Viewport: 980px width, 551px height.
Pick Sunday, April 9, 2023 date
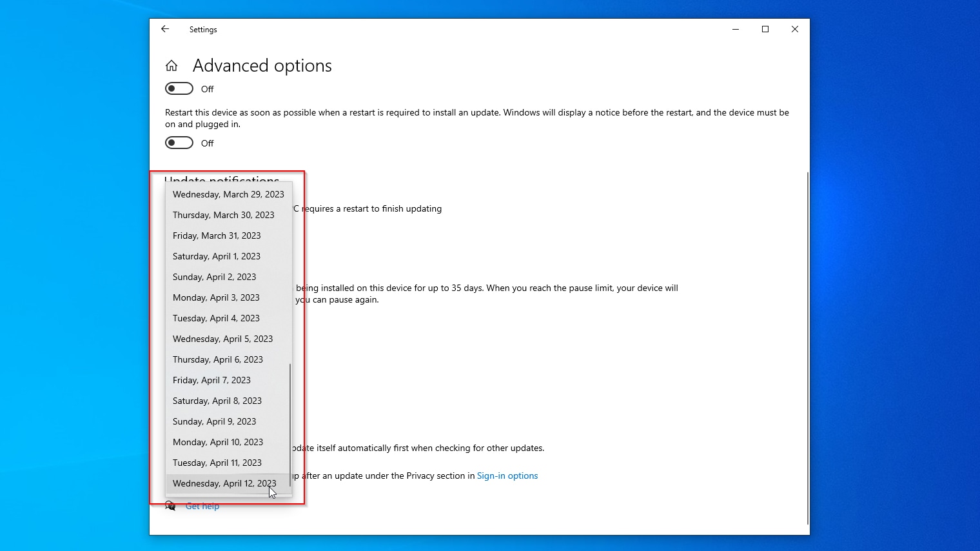(214, 421)
